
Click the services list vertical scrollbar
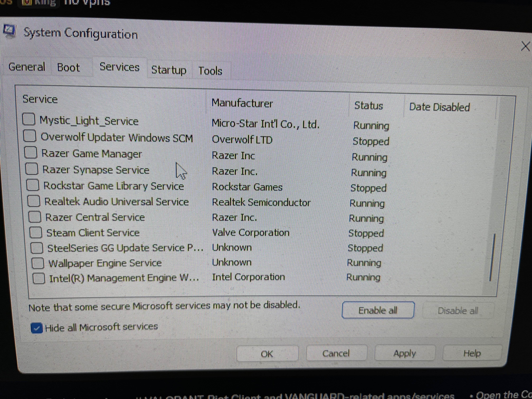tap(492, 257)
